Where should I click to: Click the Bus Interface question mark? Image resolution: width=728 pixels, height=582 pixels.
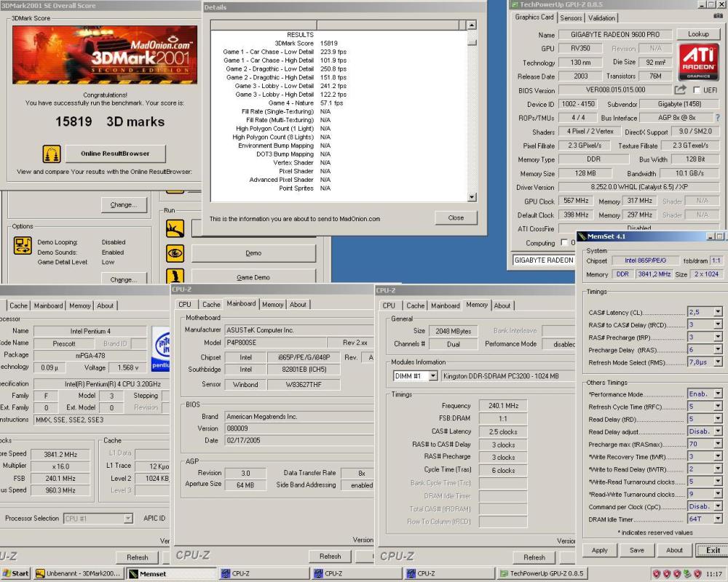[x=718, y=118]
